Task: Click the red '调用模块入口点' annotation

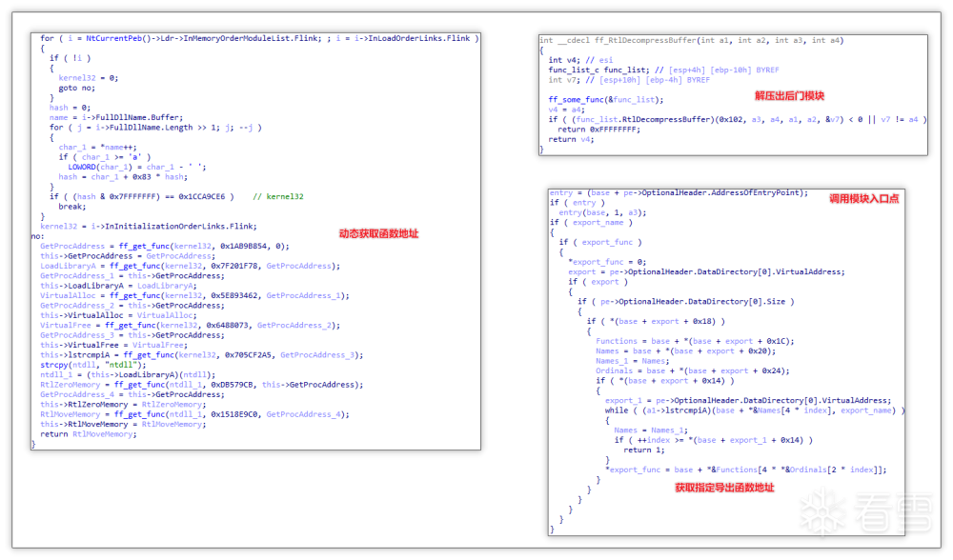Action: point(863,199)
